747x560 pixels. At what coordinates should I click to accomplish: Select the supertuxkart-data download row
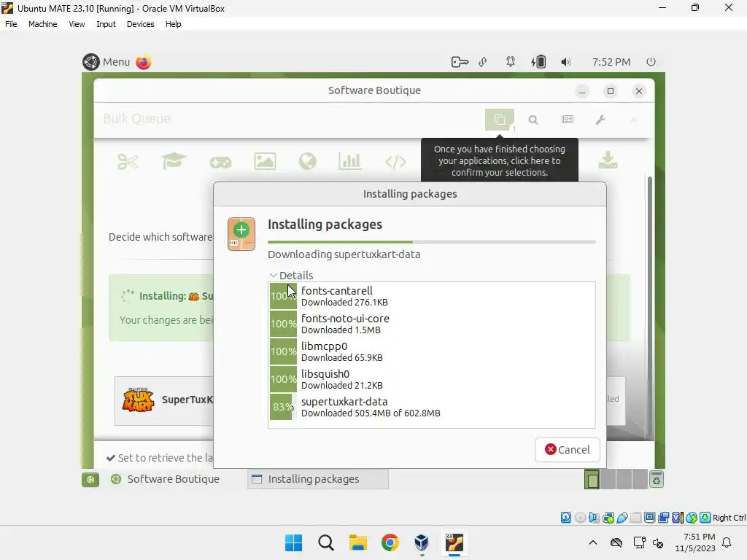(x=432, y=407)
